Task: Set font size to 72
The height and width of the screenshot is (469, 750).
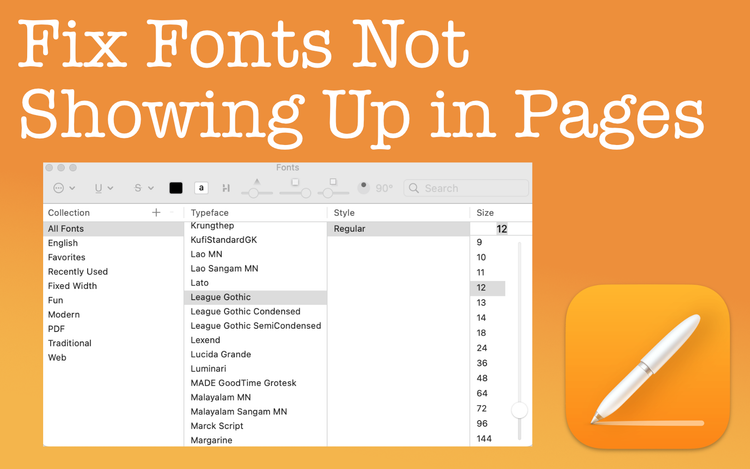Action: pos(487,409)
